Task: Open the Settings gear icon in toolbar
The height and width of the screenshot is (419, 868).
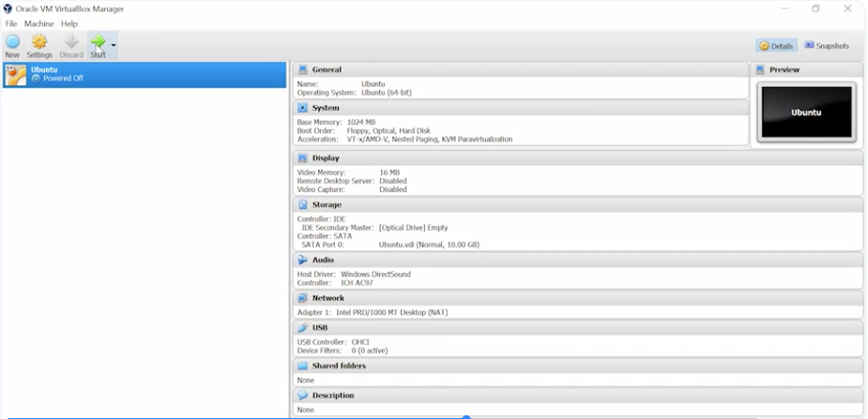Action: pyautogui.click(x=39, y=41)
